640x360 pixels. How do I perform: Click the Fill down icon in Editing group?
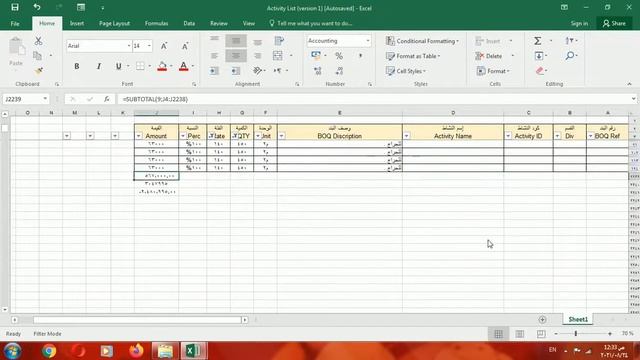pos(538,56)
